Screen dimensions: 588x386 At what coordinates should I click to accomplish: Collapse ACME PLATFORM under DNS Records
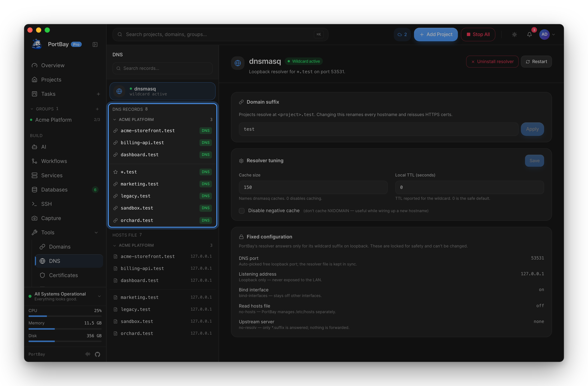[x=115, y=120]
